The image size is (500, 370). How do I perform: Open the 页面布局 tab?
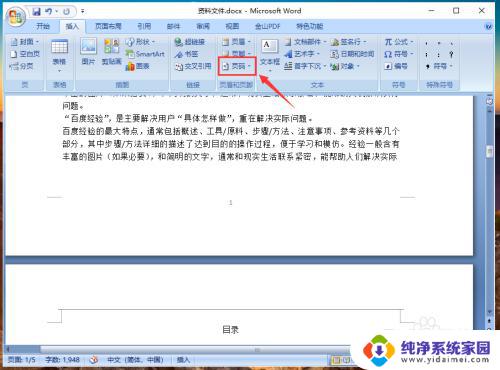pos(108,26)
